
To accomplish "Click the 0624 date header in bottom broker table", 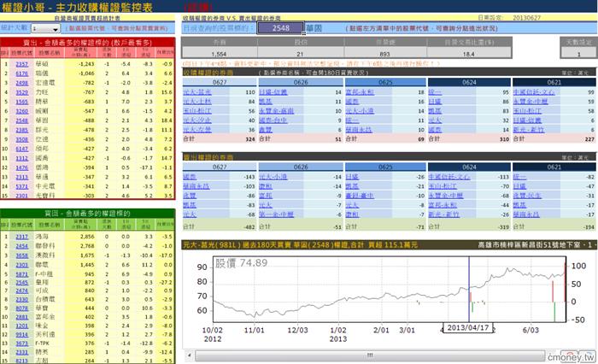I will [x=469, y=167].
